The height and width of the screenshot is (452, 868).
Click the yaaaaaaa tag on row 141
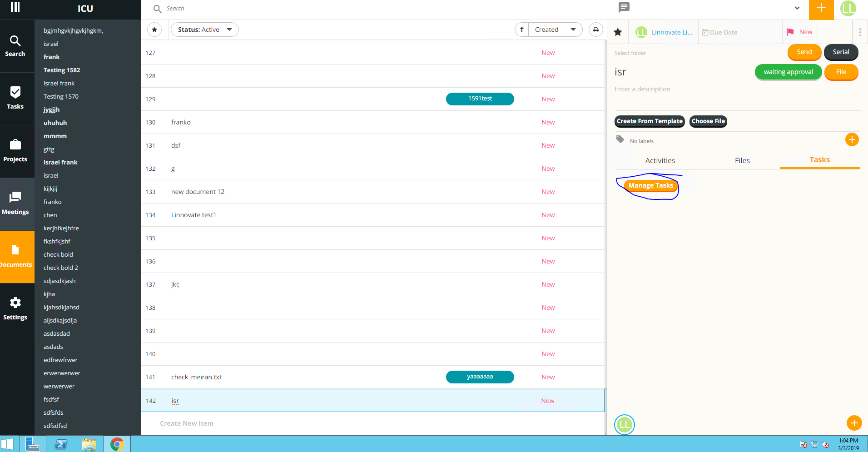[x=480, y=377]
